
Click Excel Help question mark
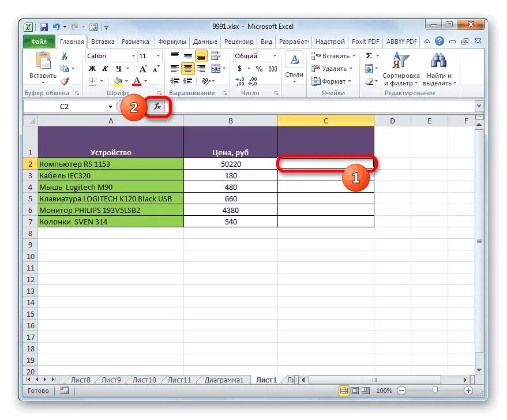[x=439, y=41]
